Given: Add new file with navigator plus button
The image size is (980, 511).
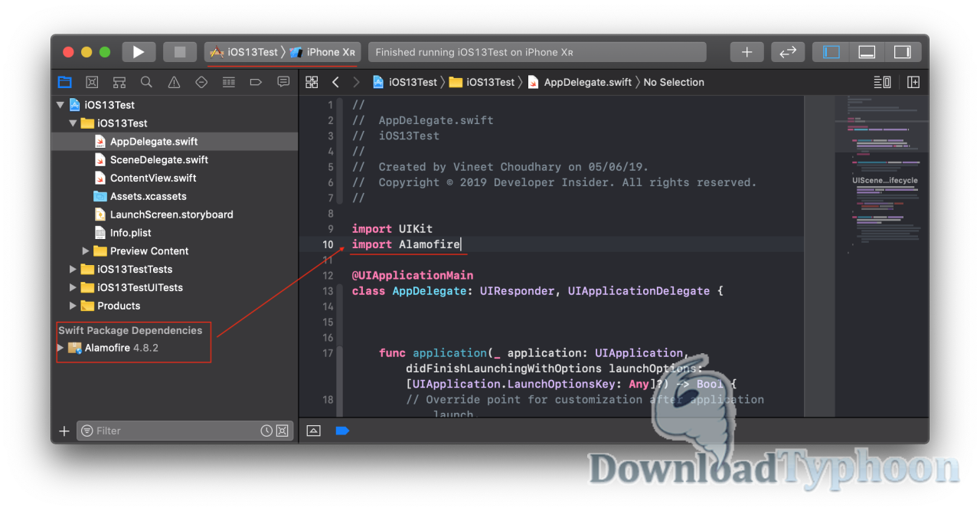Looking at the screenshot, I should pyautogui.click(x=64, y=431).
